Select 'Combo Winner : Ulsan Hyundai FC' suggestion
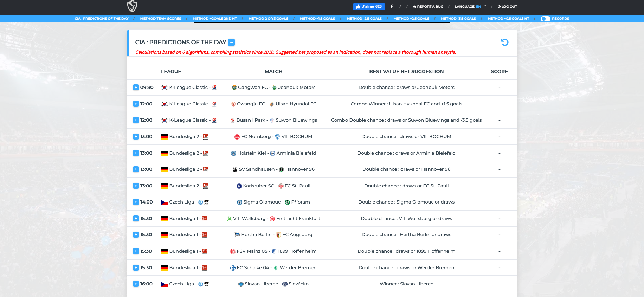 [406, 104]
